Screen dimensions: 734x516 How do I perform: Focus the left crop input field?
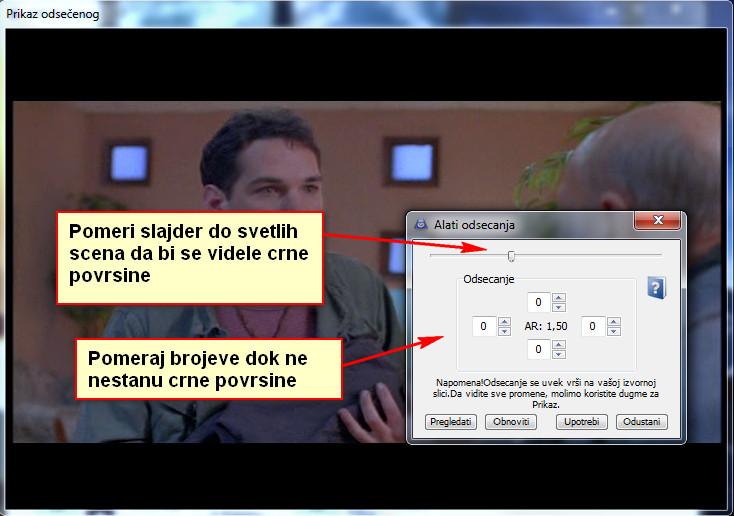(484, 326)
